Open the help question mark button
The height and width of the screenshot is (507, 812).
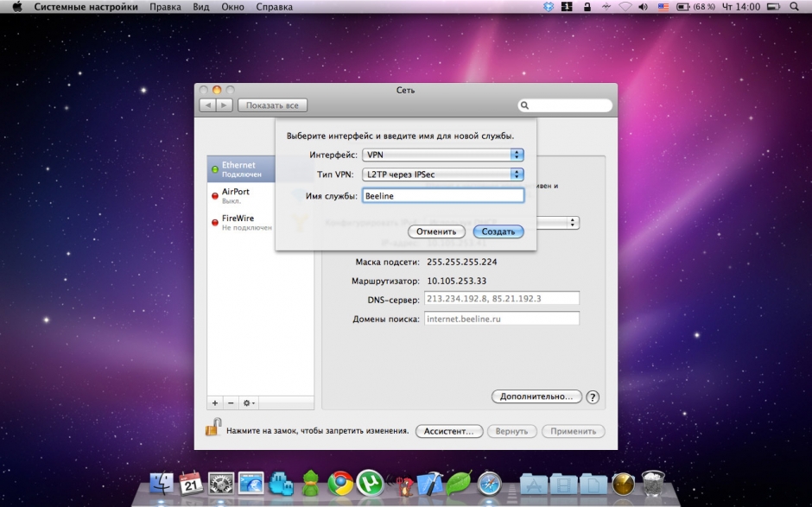593,397
